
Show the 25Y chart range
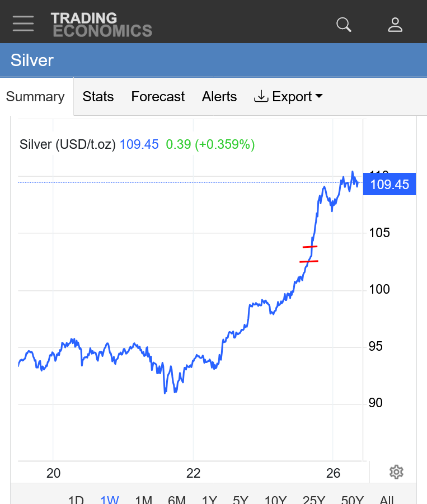coord(313,500)
